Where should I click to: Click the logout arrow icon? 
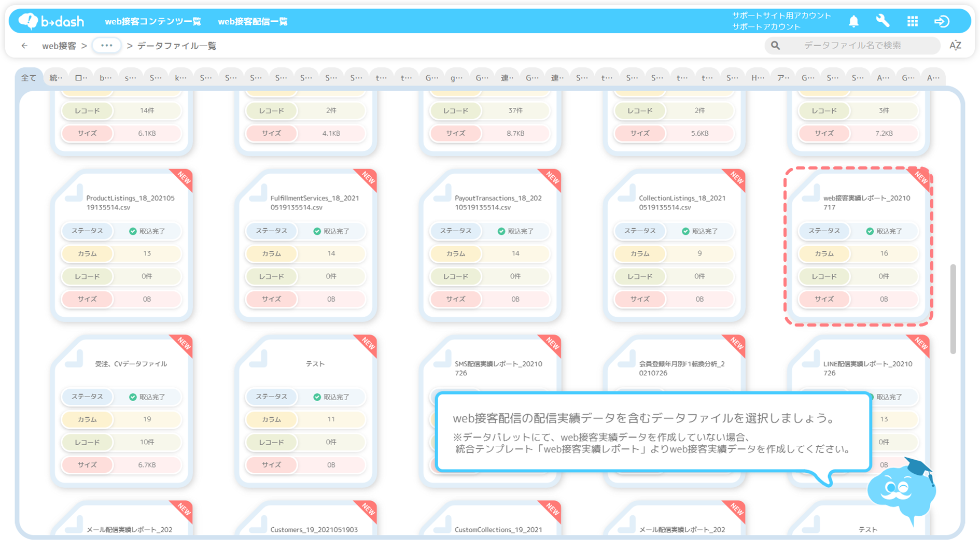pos(942,21)
